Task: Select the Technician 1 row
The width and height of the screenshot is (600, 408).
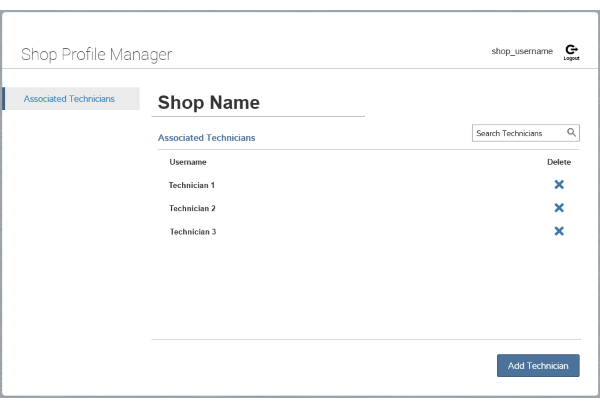Action: [x=192, y=185]
